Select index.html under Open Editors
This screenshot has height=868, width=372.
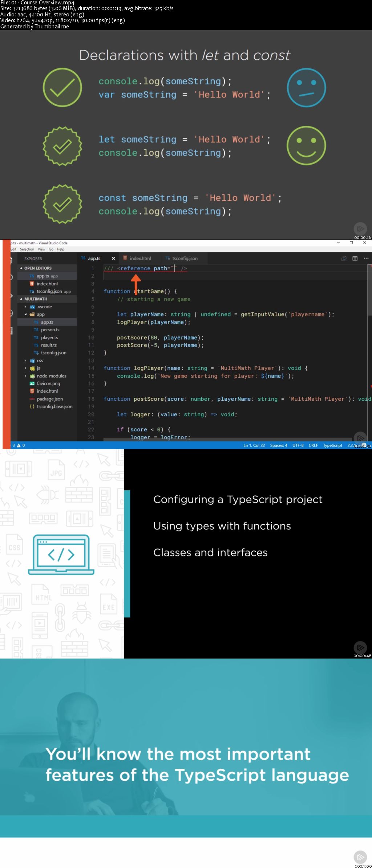[47, 284]
